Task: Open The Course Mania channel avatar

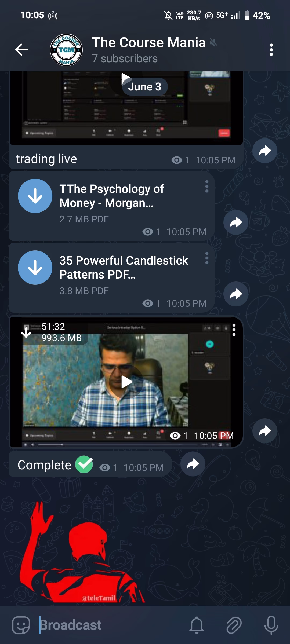Action: pyautogui.click(x=66, y=50)
